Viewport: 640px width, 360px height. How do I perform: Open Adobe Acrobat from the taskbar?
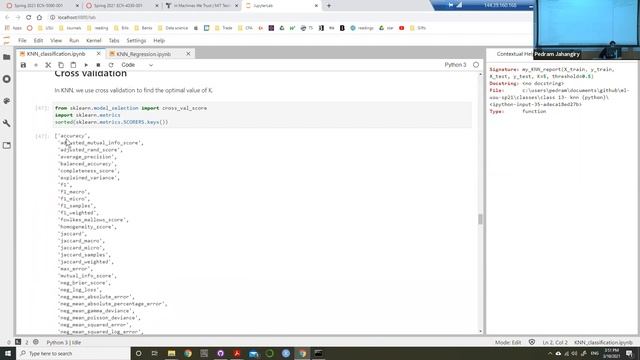point(237,353)
